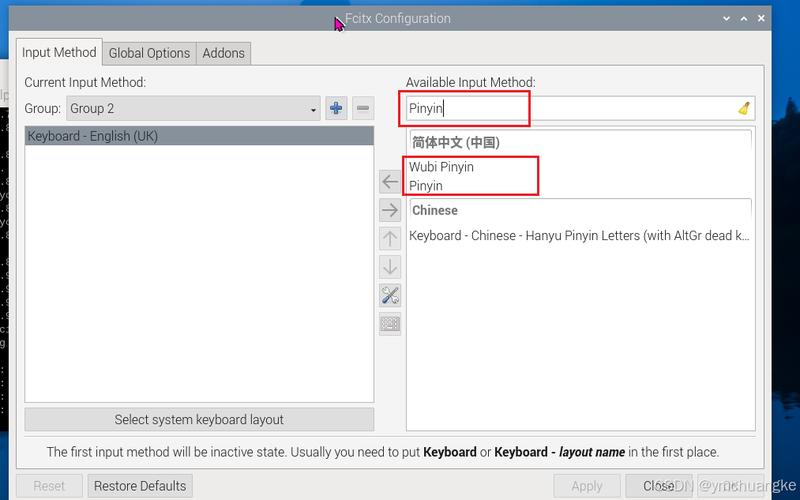Click the keyboard layout icon button
The height and width of the screenshot is (500, 800).
click(390, 324)
